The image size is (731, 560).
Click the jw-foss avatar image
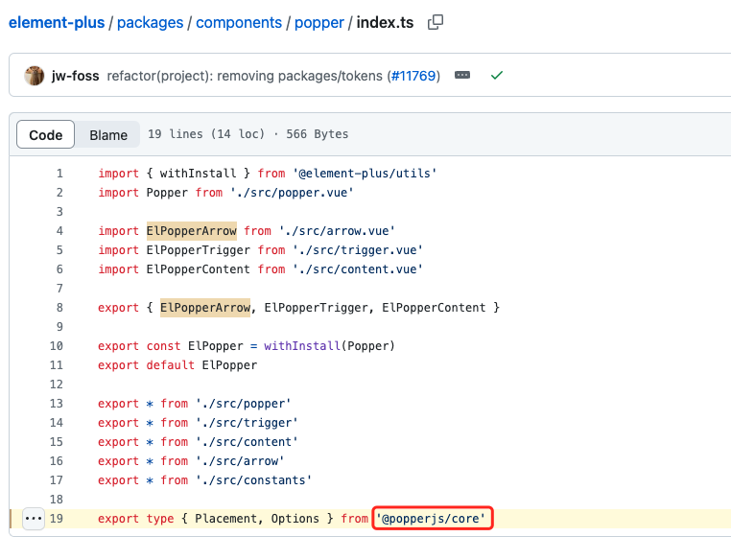click(x=35, y=76)
